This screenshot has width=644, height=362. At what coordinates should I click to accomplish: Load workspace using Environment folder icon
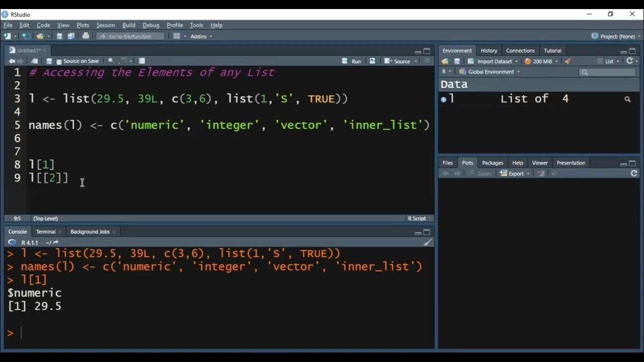(445, 61)
